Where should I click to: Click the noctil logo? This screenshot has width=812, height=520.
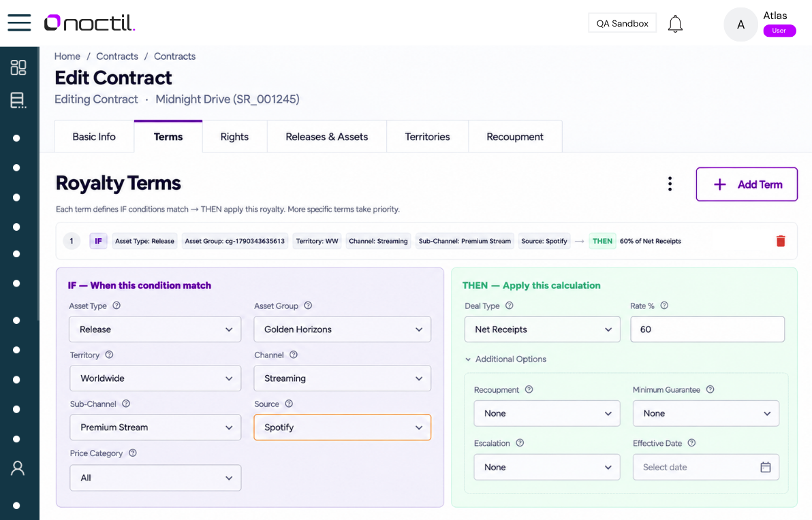point(90,22)
